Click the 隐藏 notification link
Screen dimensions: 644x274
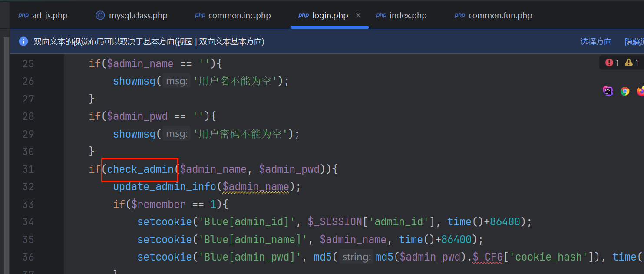click(634, 42)
